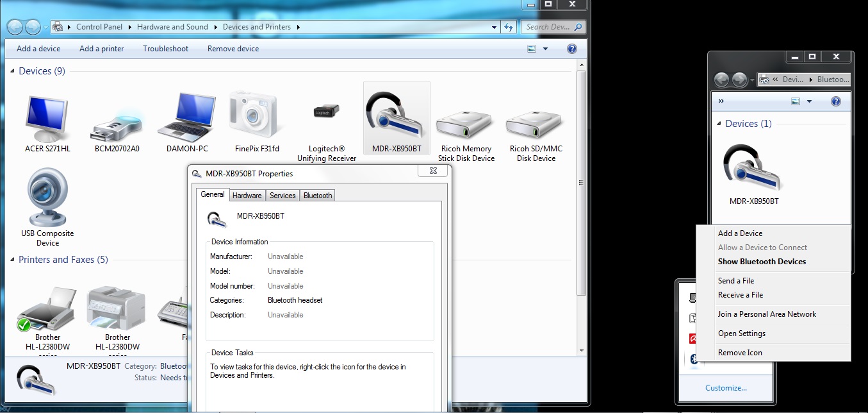Switch to the Services tab
Viewport: 868px width, 413px height.
pyautogui.click(x=283, y=196)
